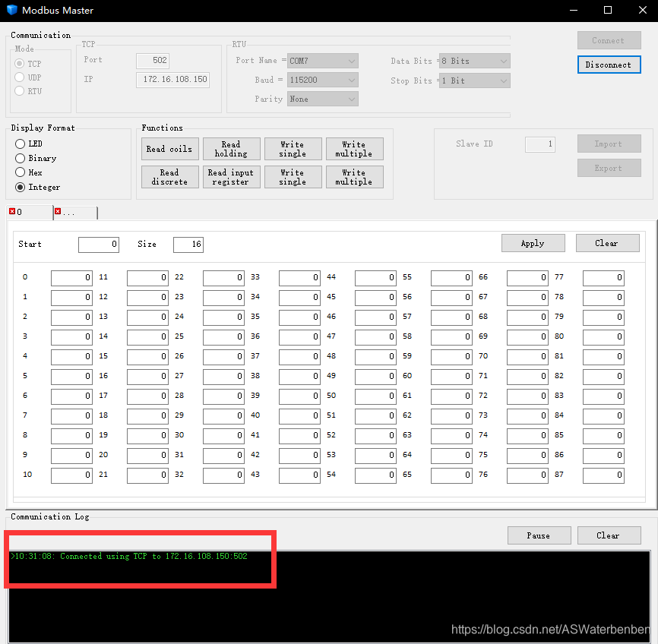Screen dimensions: 658x644
Task: Open the Port Name COM7 dropdown
Action: coord(322,61)
